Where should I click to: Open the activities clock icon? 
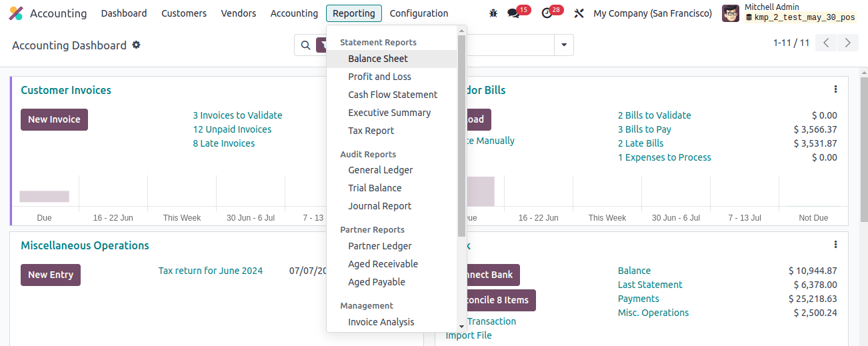pos(547,13)
